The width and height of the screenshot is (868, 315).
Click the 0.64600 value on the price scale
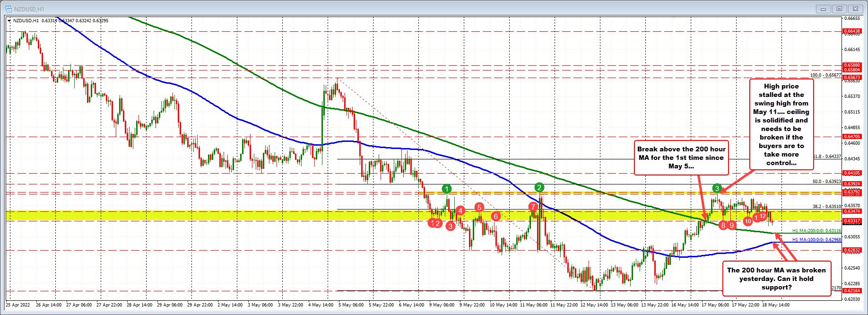(852, 143)
